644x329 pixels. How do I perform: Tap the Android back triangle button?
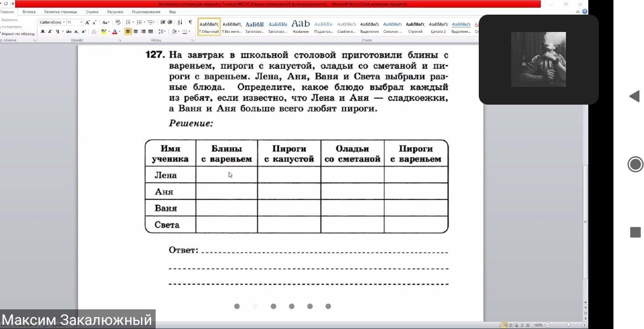(634, 96)
